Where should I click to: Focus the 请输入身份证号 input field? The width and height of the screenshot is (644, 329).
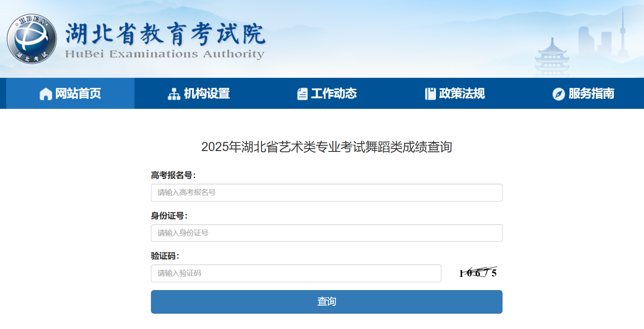pos(326,233)
